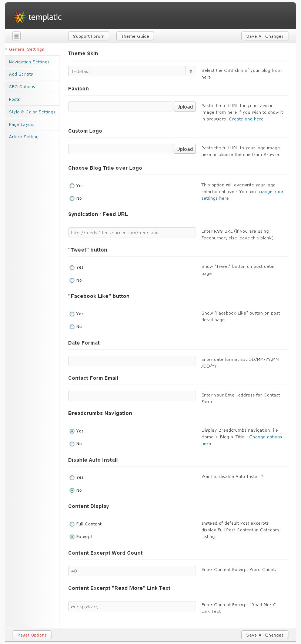Image resolution: width=301 pixels, height=644 pixels.
Task: Follow the Create one here link
Action: (x=246, y=119)
